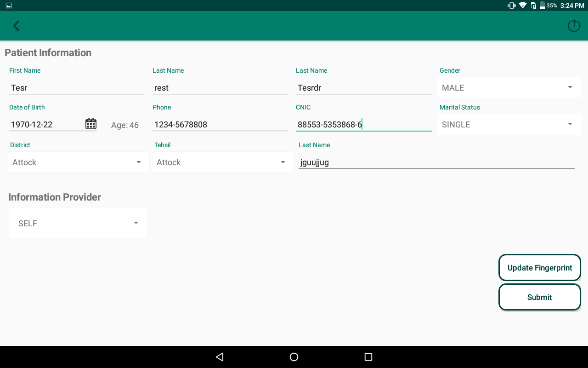Focus the Last Name field containing Tesrdr

tap(364, 87)
